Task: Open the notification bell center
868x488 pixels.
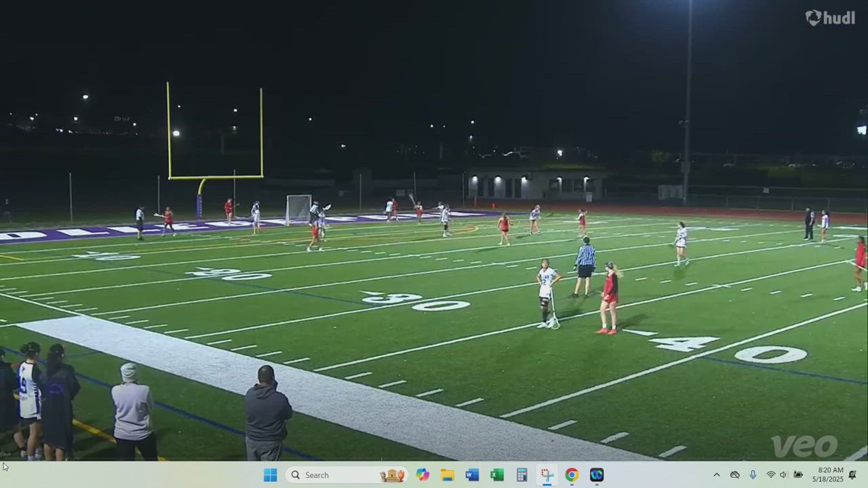Action: click(x=852, y=475)
